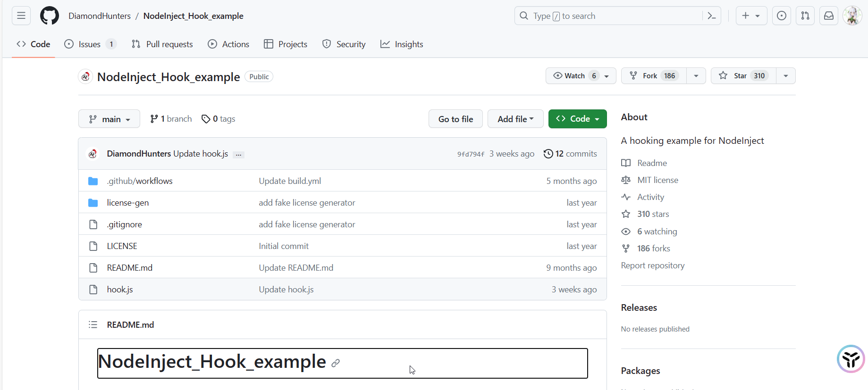Switch to the Pull requests tab
The height and width of the screenshot is (390, 868).
tap(162, 44)
